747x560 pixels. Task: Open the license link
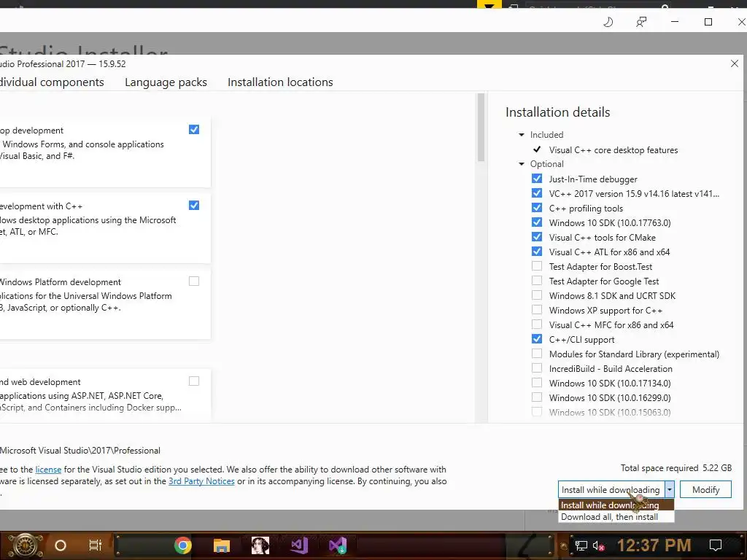pos(48,470)
